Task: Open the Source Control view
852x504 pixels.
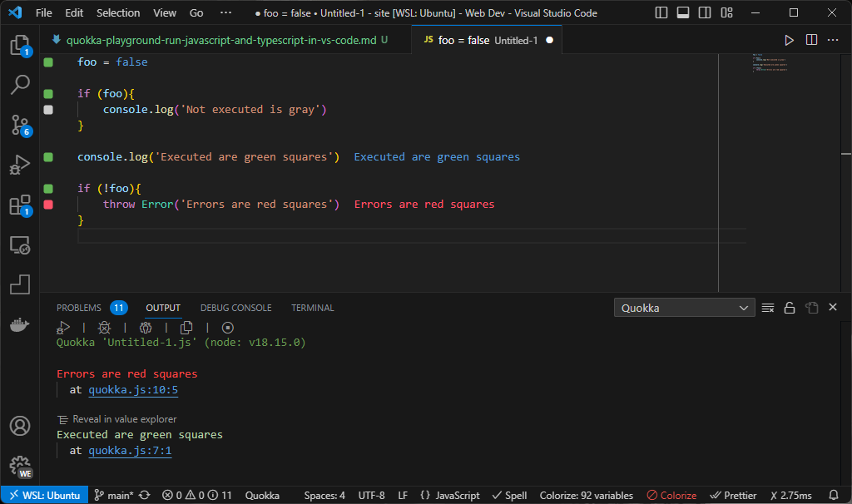Action: tap(20, 125)
